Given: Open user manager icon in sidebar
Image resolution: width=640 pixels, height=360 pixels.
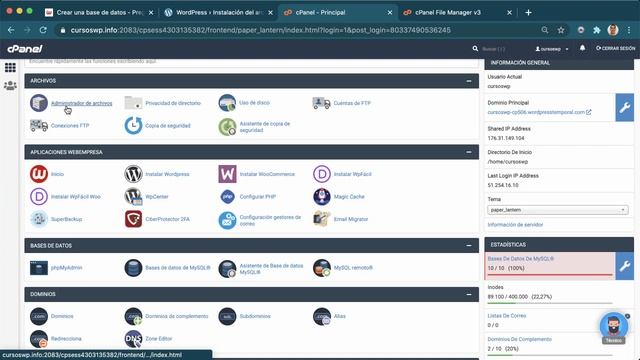Looking at the screenshot, I should point(10,85).
